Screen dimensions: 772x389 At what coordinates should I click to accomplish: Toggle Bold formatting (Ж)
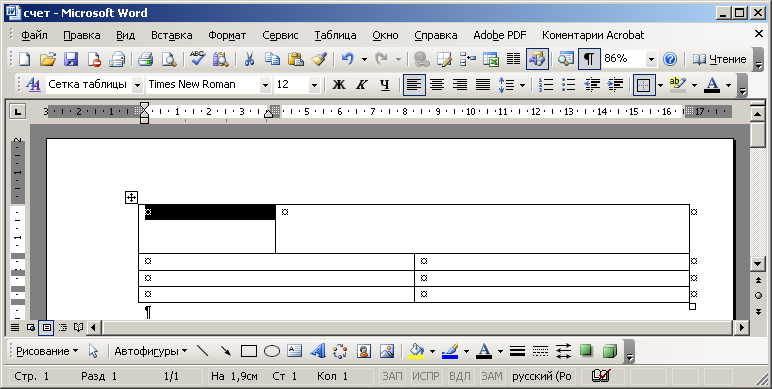[x=339, y=85]
